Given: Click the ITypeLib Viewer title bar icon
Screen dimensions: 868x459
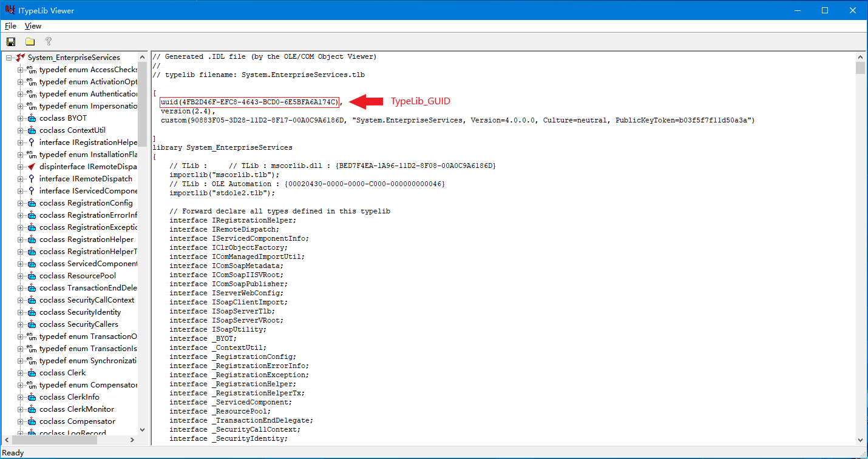Looking at the screenshot, I should pos(10,10).
